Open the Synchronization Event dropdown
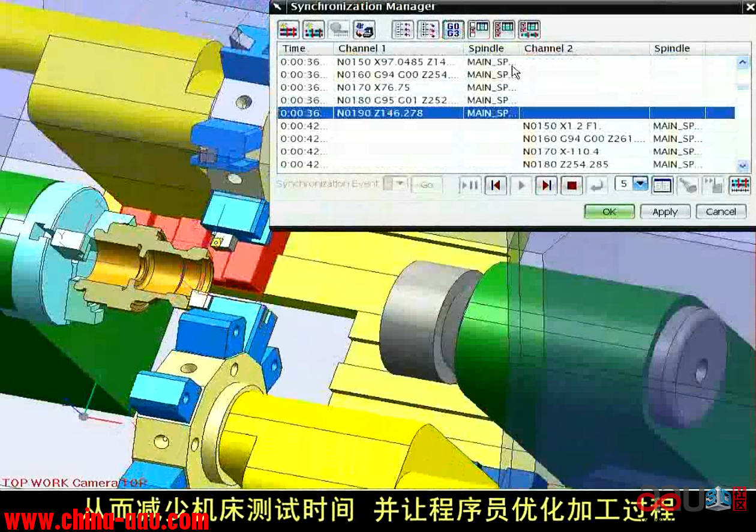Image resolution: width=756 pixels, height=532 pixels. pyautogui.click(x=400, y=184)
